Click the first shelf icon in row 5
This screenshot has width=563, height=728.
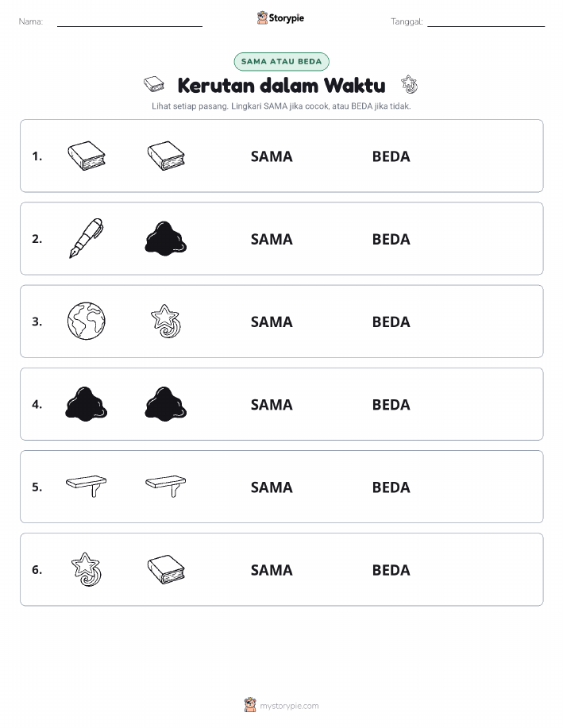tap(87, 486)
